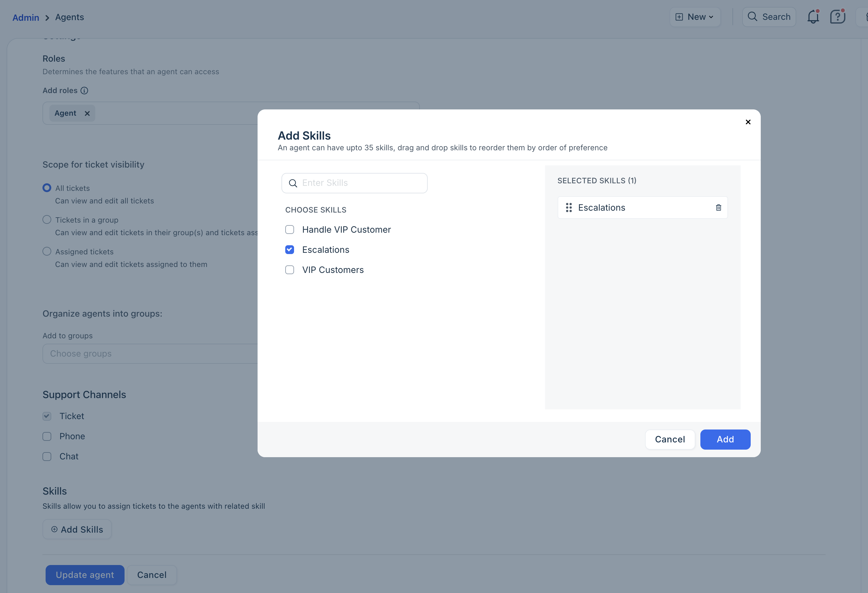Remove the Agent role tag
Screen dimensions: 868x593
coord(87,114)
